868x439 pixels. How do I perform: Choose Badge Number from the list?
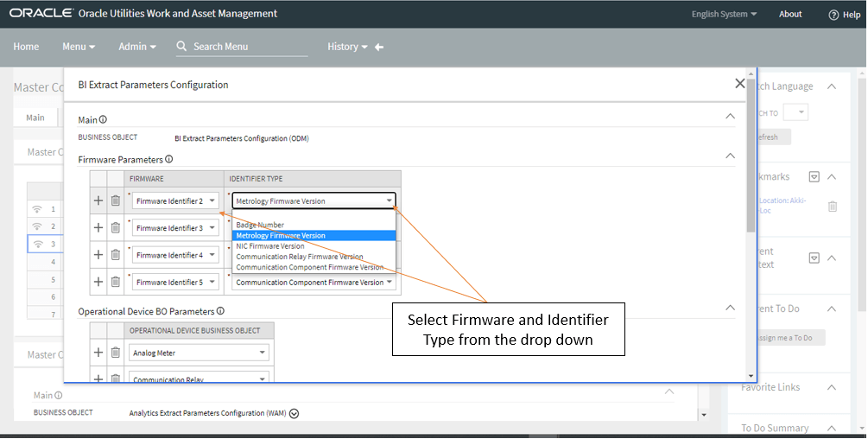pos(314,225)
